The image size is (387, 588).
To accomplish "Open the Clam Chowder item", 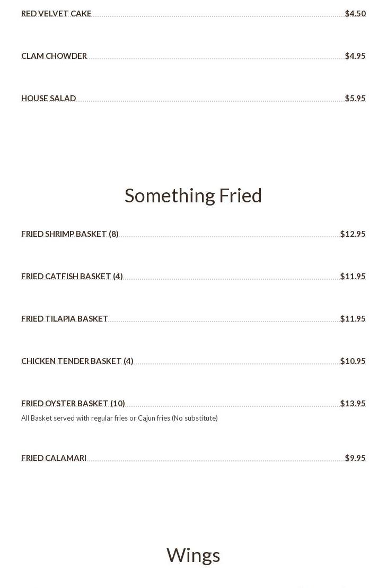I will coord(54,56).
